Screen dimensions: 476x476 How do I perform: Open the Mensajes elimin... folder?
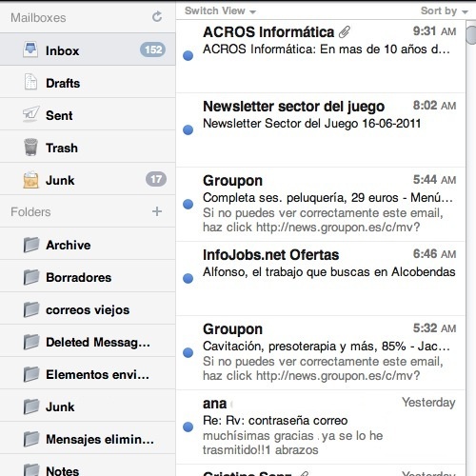point(88,438)
